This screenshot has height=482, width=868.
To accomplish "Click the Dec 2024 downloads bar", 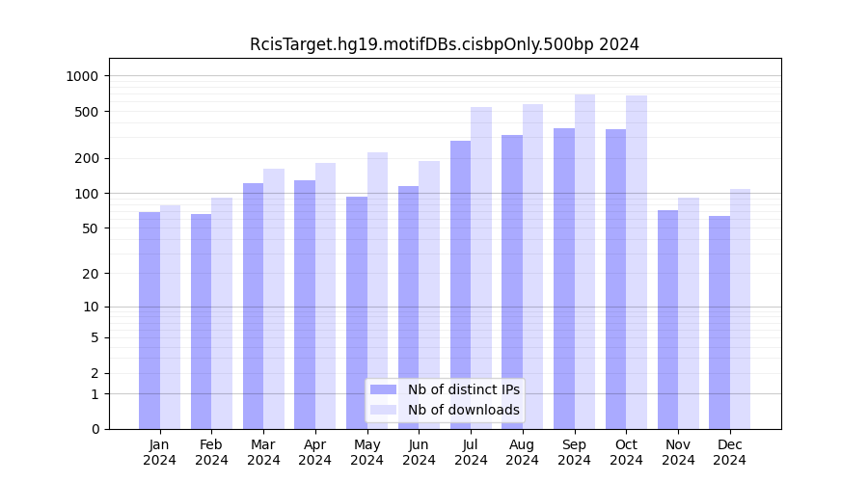I will point(740,308).
